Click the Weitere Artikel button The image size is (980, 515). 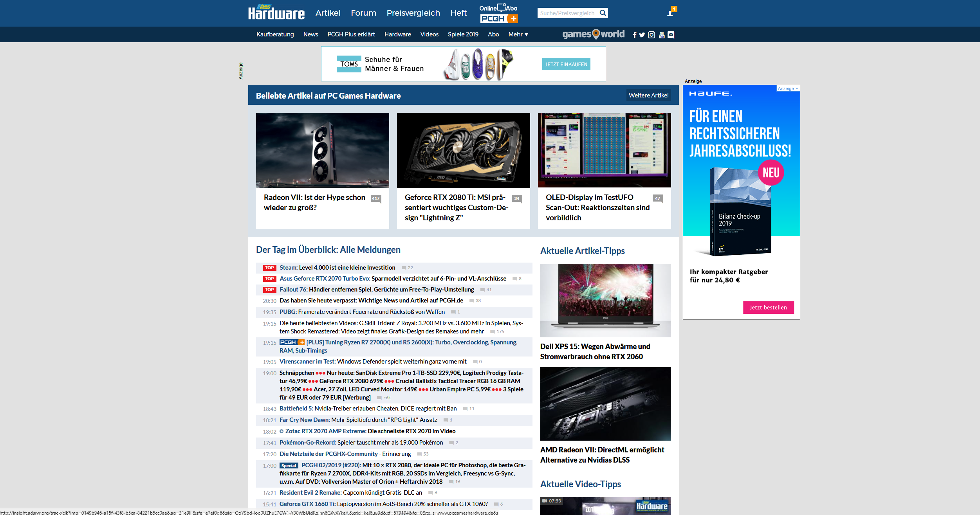(649, 95)
